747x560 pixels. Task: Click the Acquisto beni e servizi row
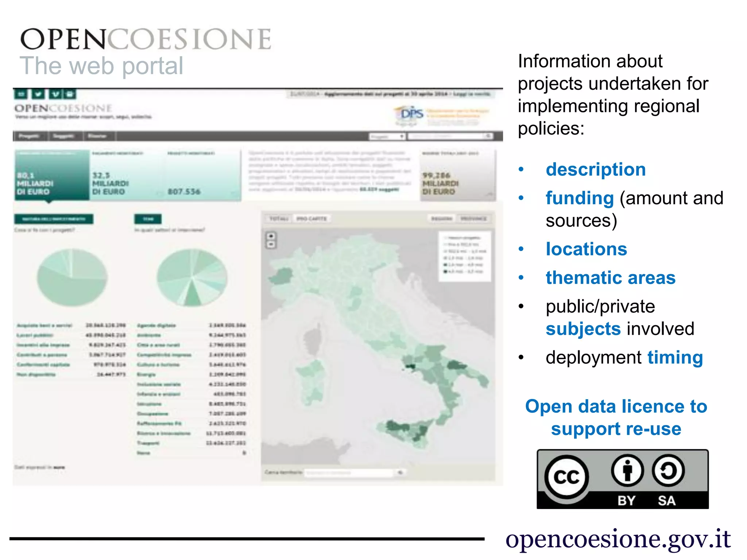click(71, 325)
